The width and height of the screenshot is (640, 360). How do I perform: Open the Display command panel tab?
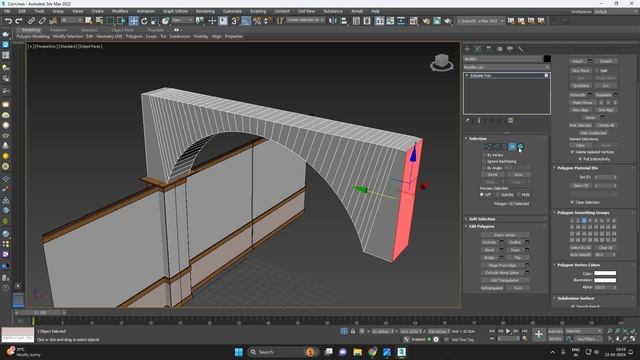(510, 49)
